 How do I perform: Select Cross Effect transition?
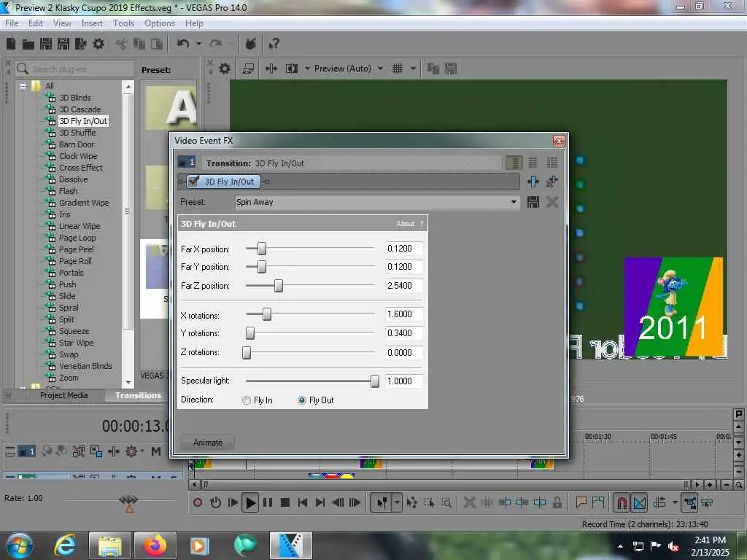(81, 168)
